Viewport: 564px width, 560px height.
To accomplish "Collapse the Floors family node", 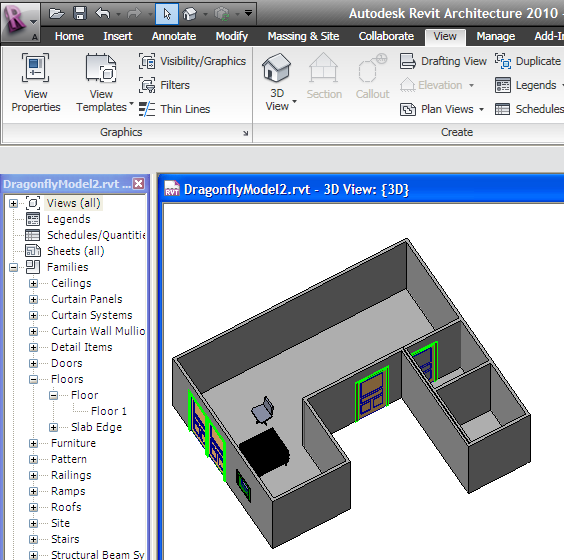I will [x=33, y=379].
